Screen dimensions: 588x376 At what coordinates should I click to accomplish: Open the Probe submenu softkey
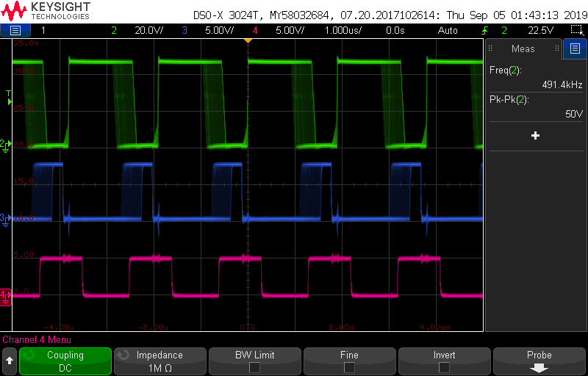pos(539,361)
